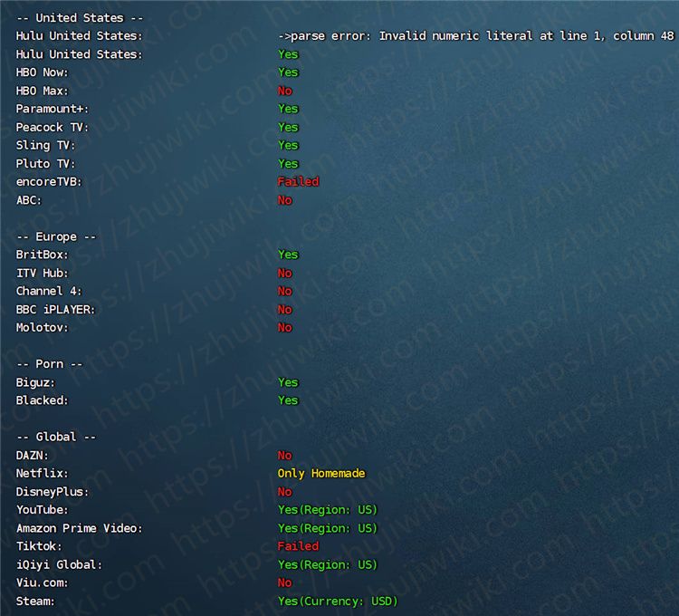The image size is (679, 616).
Task: Click the Yes result for Biguz
Action: [288, 382]
